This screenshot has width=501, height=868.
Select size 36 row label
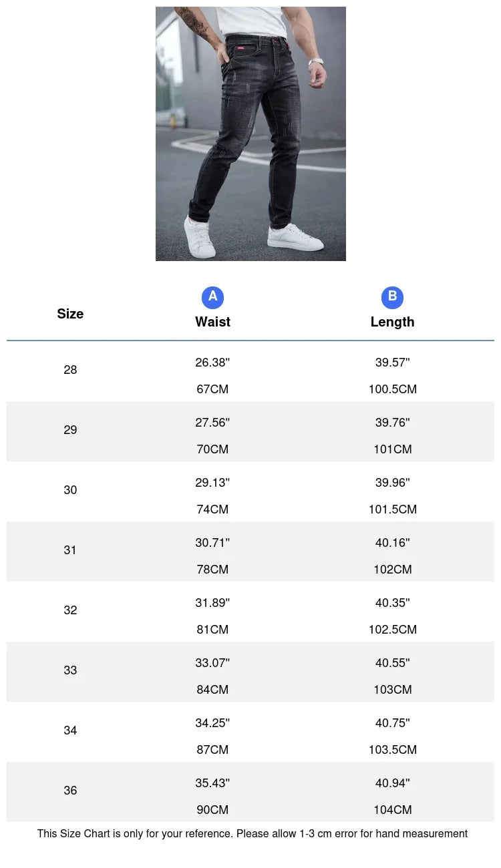point(70,791)
